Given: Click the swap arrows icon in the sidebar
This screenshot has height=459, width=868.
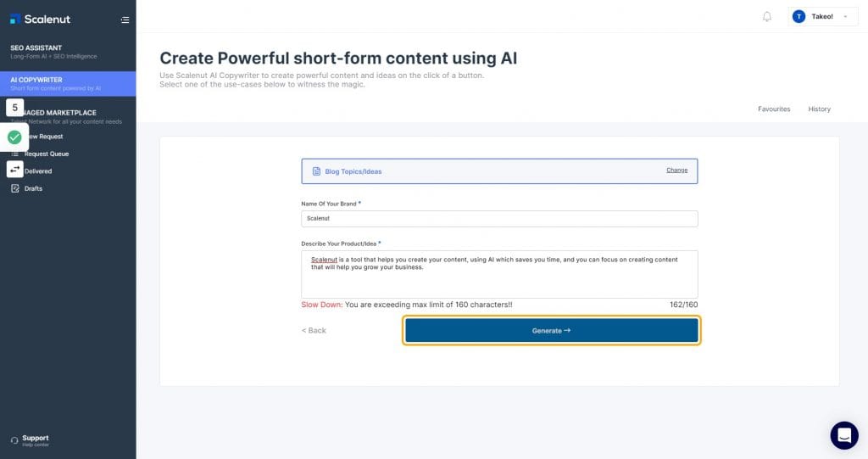Looking at the screenshot, I should click(15, 169).
